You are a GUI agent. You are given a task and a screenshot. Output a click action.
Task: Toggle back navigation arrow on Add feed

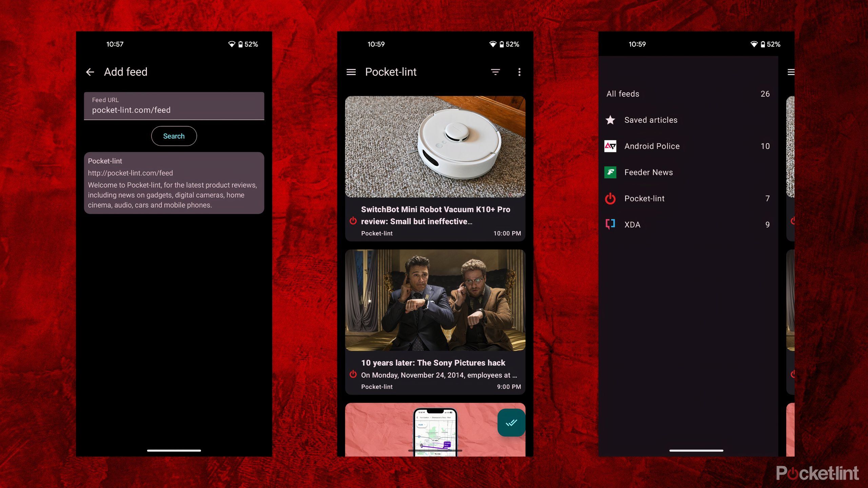pyautogui.click(x=91, y=72)
